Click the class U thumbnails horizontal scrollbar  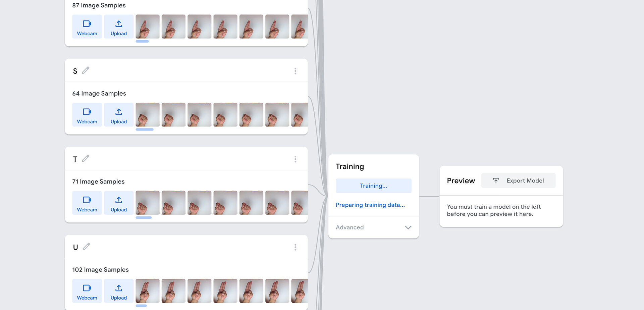pos(141,306)
